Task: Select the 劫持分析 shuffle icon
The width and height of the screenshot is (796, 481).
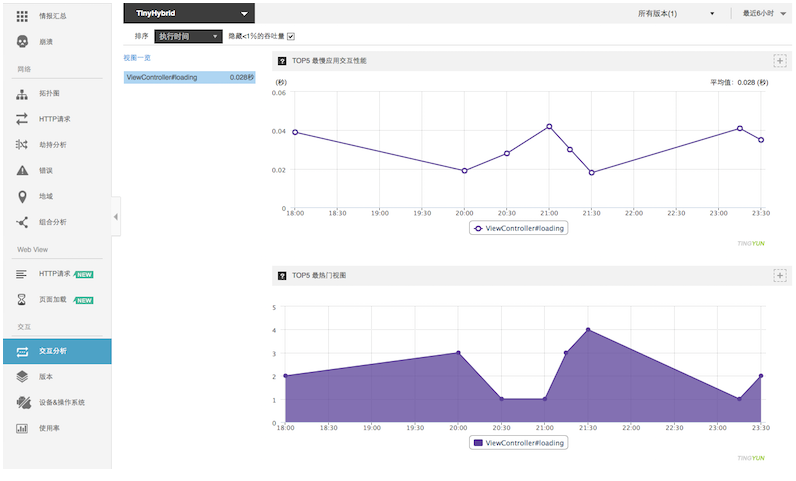Action: (x=22, y=145)
